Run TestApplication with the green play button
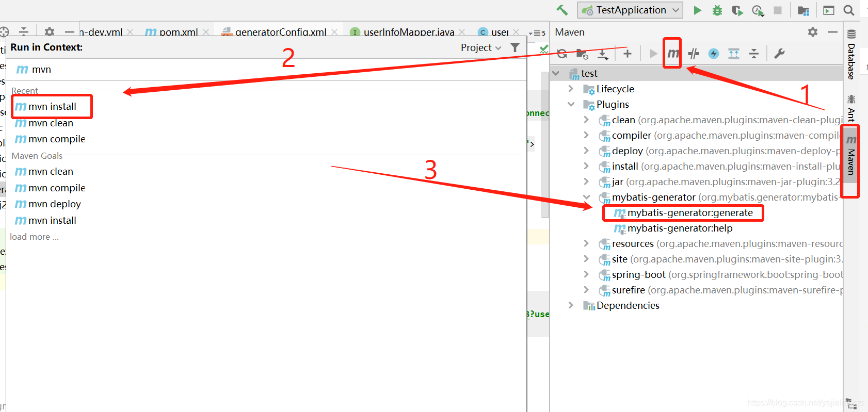The height and width of the screenshot is (412, 868). coord(697,10)
